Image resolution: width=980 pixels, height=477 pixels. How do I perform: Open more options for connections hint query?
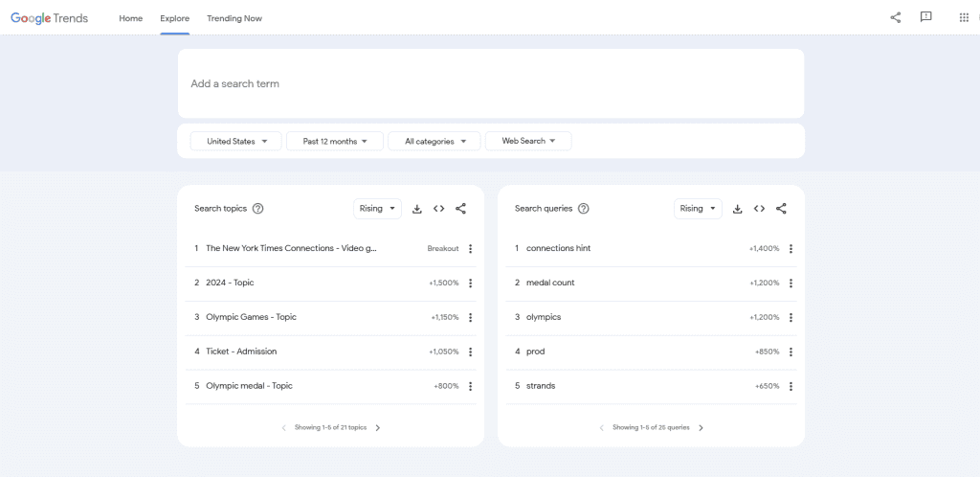click(791, 249)
